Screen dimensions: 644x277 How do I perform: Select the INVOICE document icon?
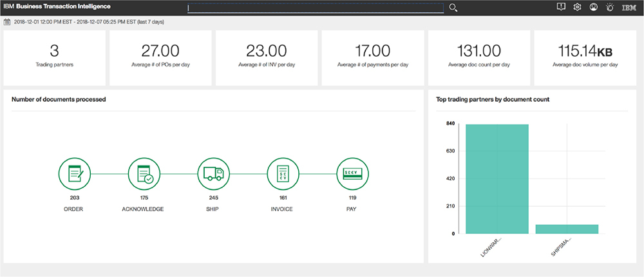click(x=283, y=174)
